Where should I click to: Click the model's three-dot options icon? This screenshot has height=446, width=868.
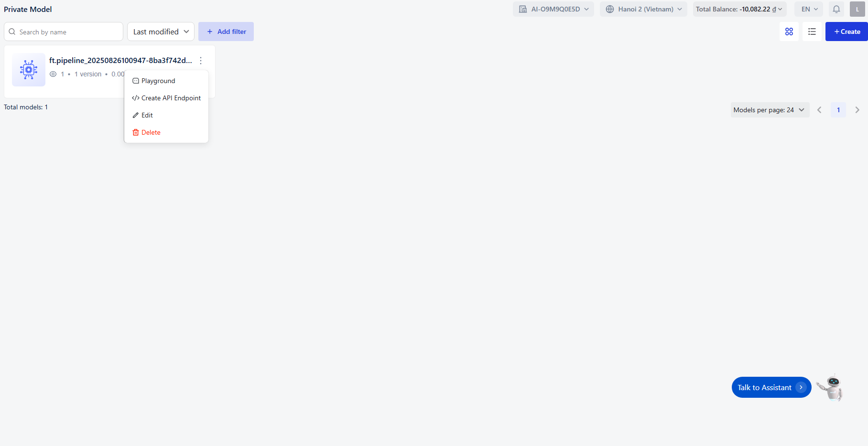click(201, 61)
